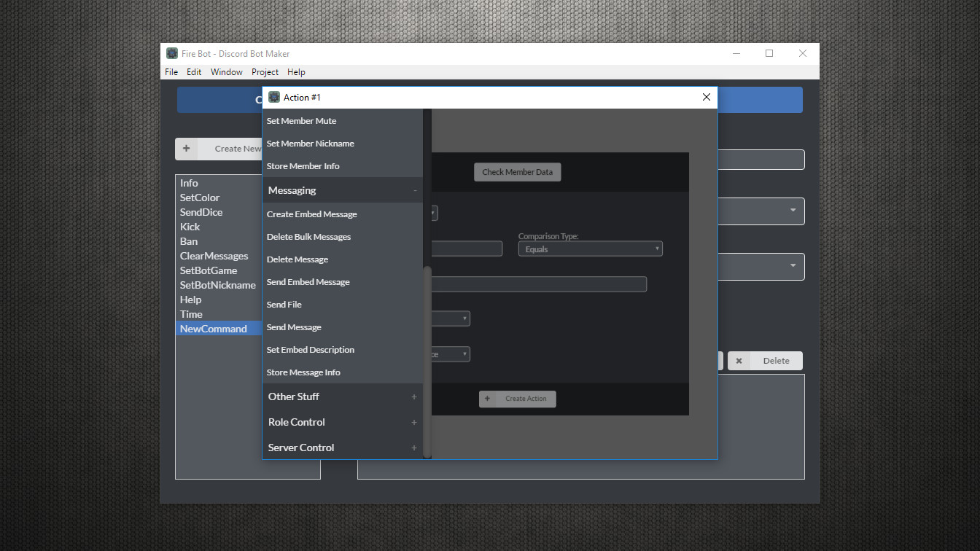Expand the Role Control category
The height and width of the screenshot is (551, 980).
(343, 422)
